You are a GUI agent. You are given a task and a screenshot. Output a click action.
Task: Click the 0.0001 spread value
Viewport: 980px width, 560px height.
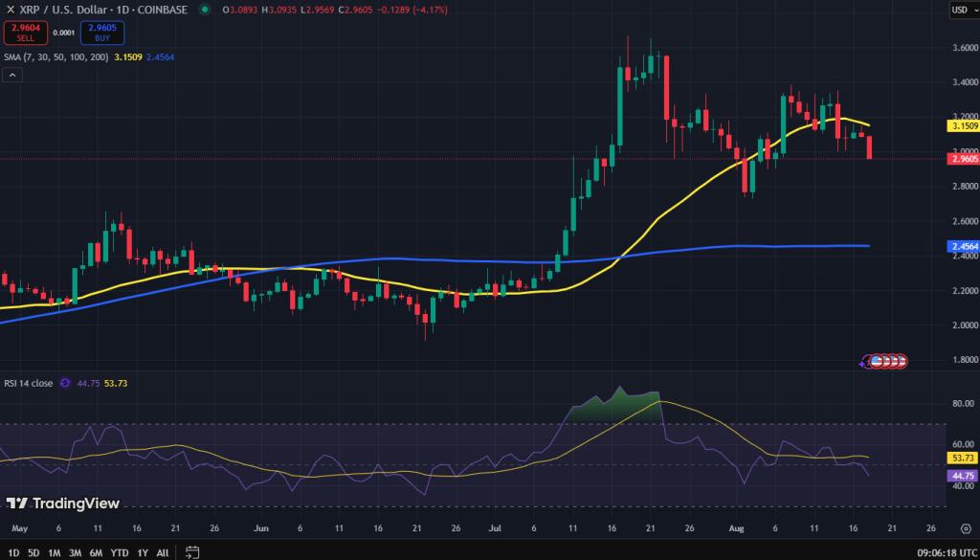point(62,33)
